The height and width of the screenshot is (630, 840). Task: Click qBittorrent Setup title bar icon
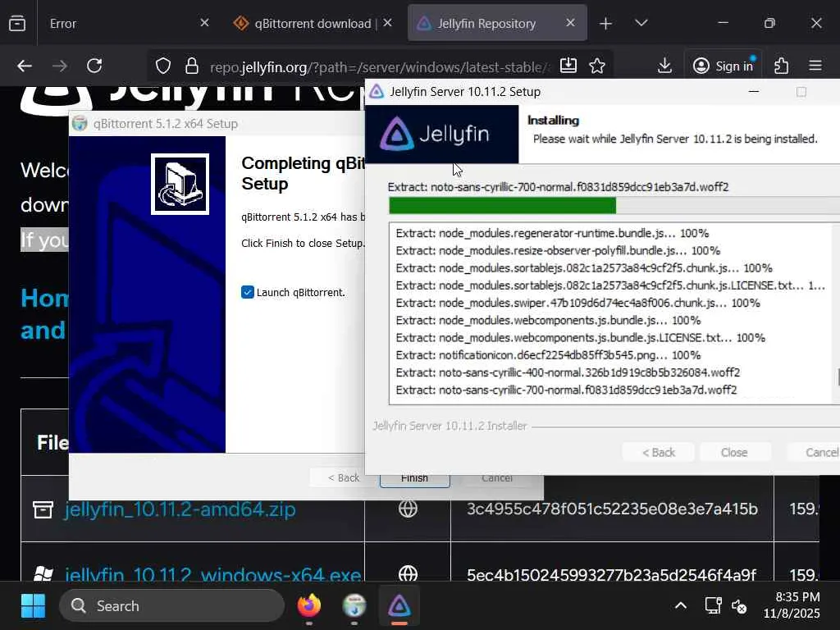[80, 123]
